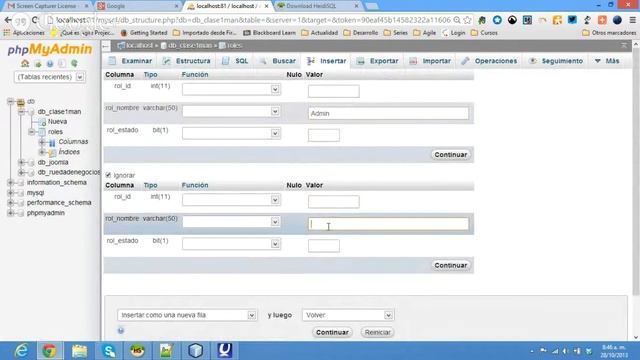Click the Índices icon under roles
This screenshot has height=360, width=640.
pyautogui.click(x=52, y=152)
